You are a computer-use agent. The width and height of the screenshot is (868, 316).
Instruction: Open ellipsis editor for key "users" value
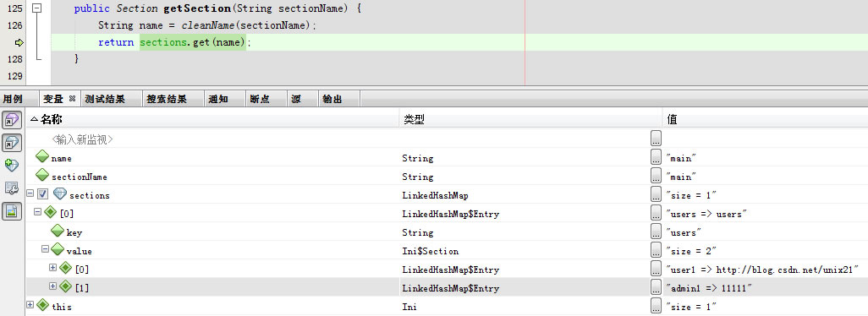656,232
